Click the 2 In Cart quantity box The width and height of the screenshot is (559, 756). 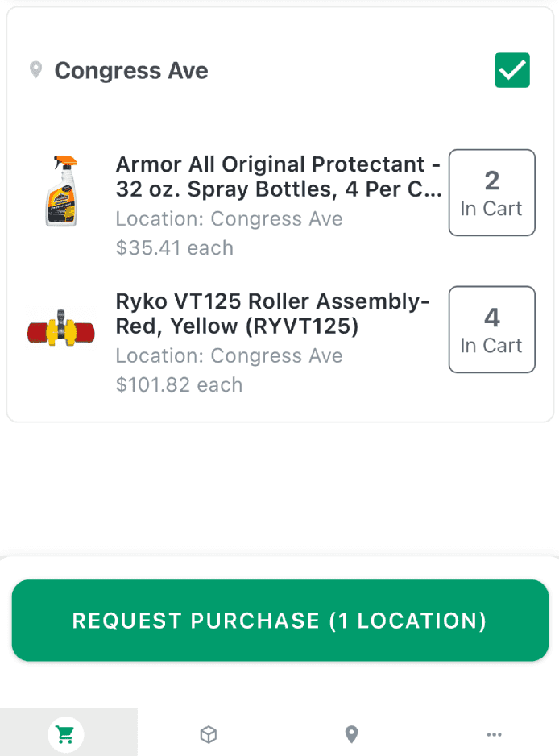[492, 193]
